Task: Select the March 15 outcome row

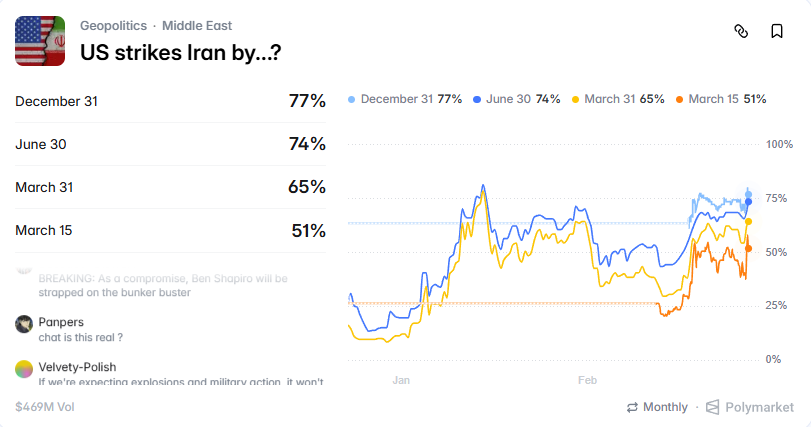Action: pyautogui.click(x=170, y=230)
